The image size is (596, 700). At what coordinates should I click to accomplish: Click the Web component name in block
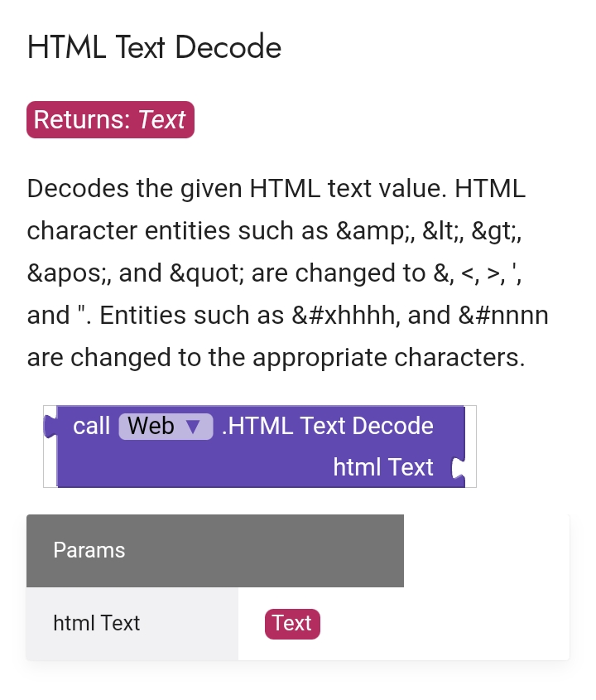(151, 426)
